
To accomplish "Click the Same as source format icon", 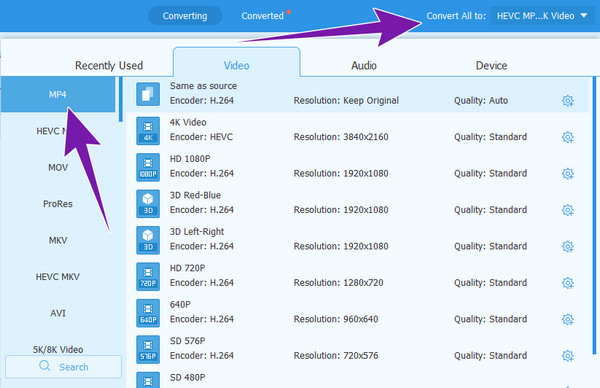I will [x=148, y=94].
